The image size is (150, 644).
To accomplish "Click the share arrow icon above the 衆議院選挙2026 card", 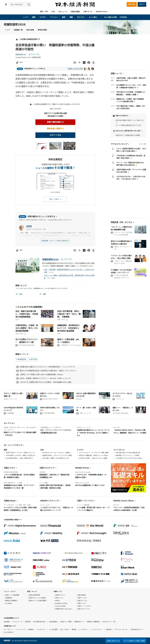I will [x=93, y=250].
